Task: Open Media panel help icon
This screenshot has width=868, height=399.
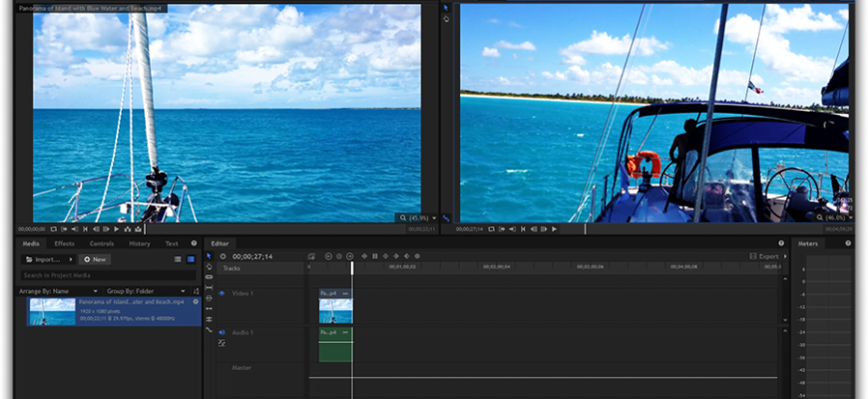Action: tap(194, 243)
